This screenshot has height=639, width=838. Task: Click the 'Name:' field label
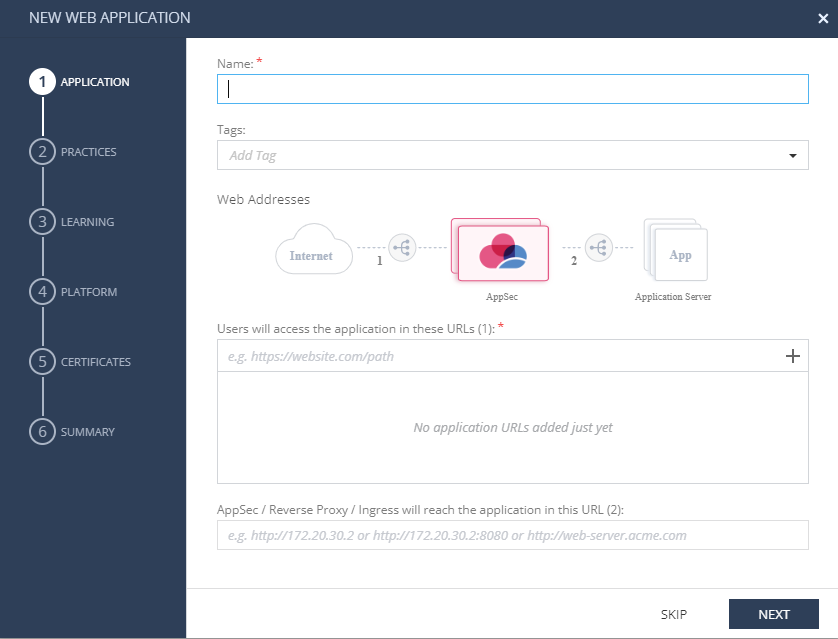[x=235, y=64]
